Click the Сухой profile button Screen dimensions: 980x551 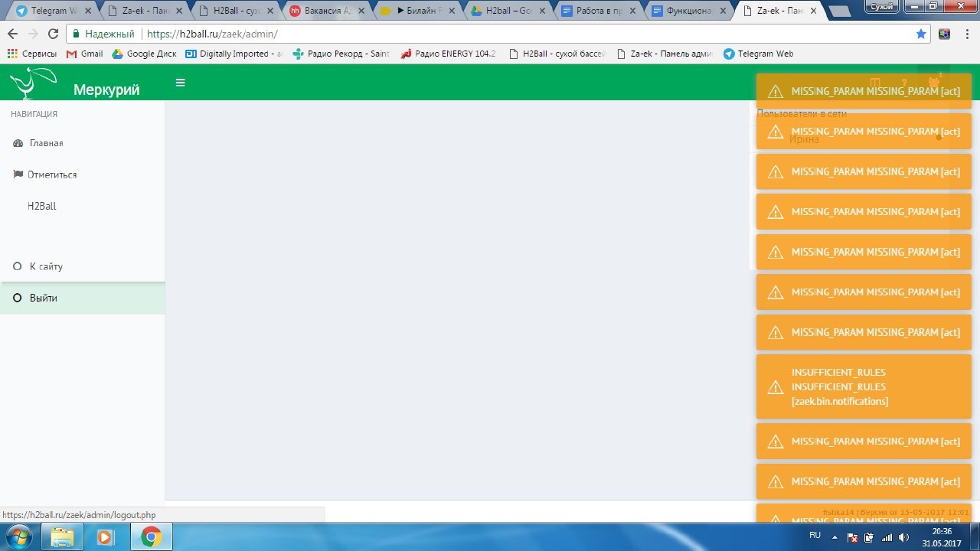coord(883,6)
